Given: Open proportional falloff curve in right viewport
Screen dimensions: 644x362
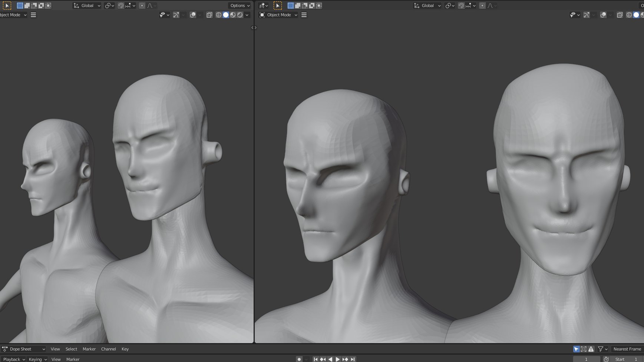Looking at the screenshot, I should coord(492,6).
